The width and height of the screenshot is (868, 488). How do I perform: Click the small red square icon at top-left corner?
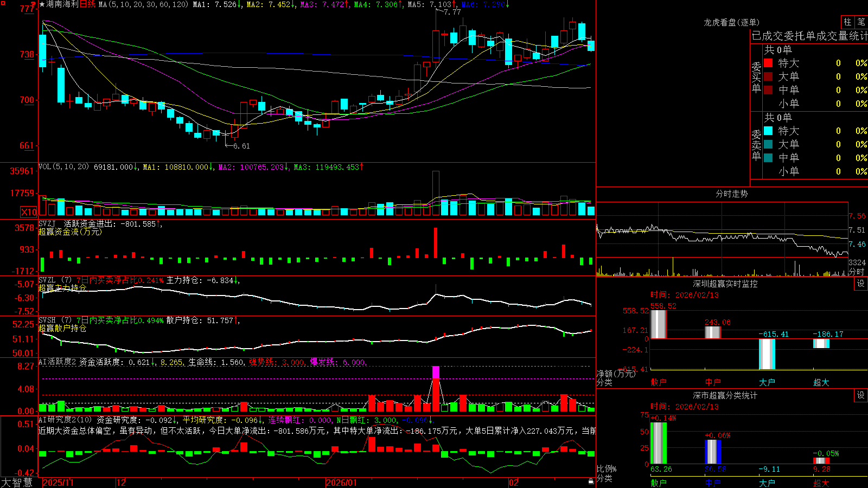3,3
